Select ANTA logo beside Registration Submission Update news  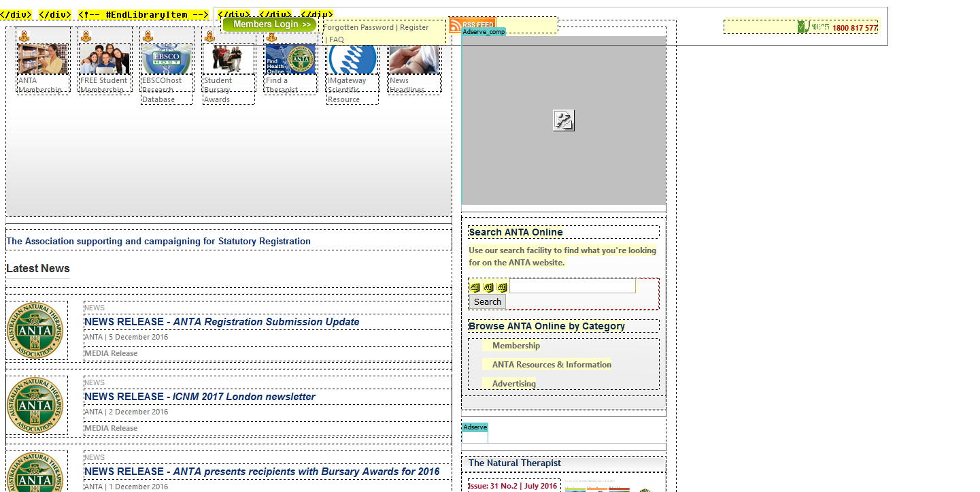point(35,330)
